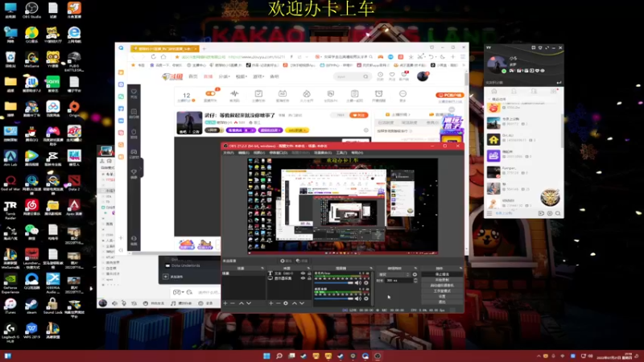
Task: Open 设置 settings from OBS controls dock
Action: coord(442,296)
